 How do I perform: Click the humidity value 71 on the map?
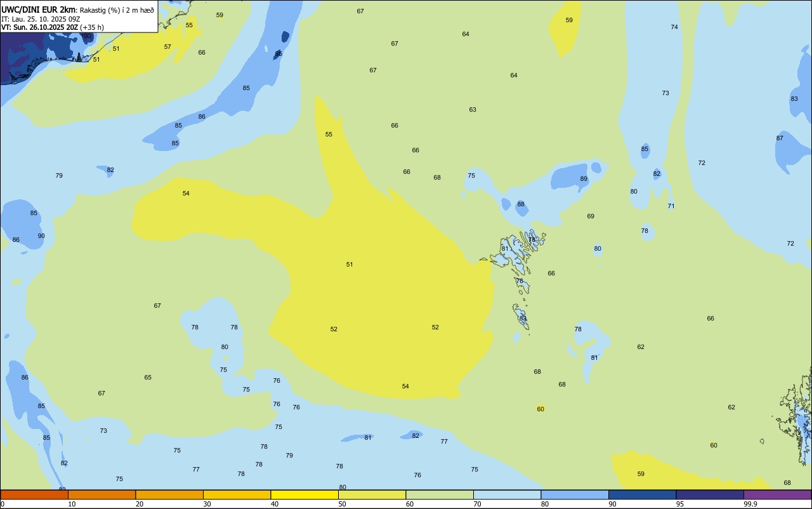(671, 206)
